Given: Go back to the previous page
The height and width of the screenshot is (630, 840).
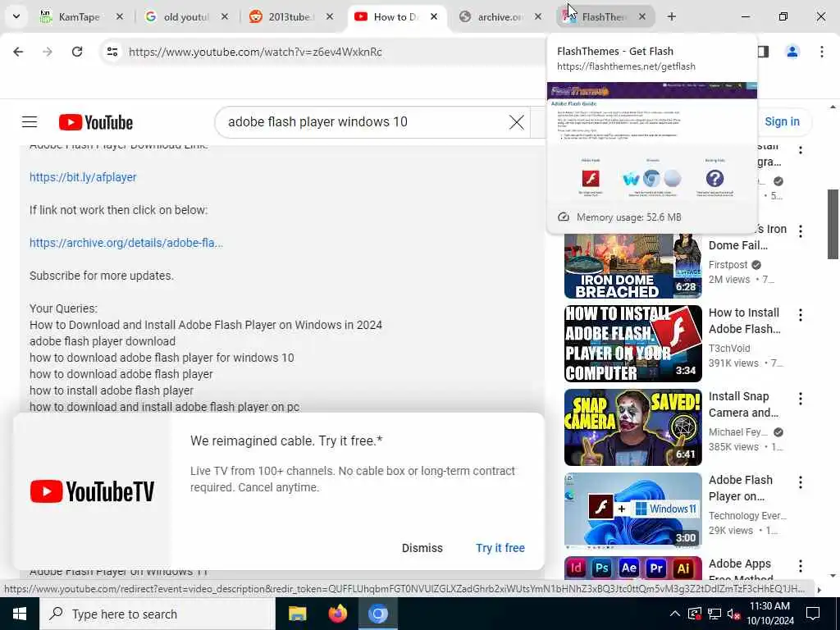Looking at the screenshot, I should (18, 52).
